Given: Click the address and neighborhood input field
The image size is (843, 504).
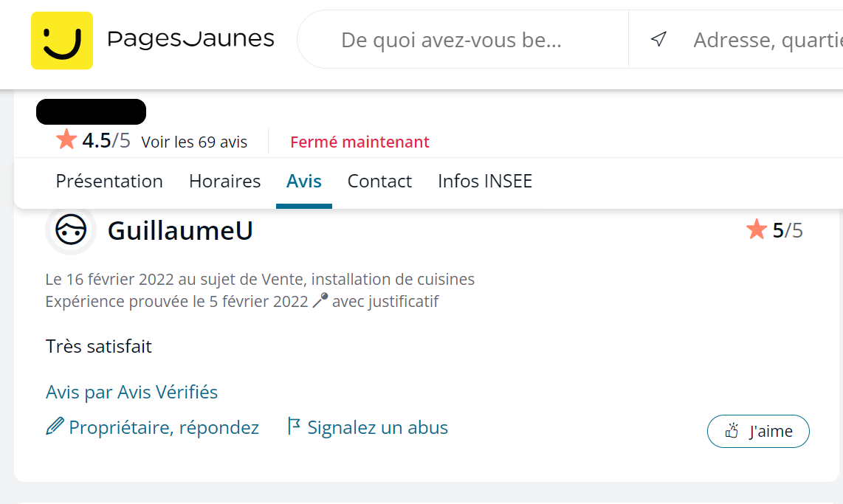Looking at the screenshot, I should [766, 40].
